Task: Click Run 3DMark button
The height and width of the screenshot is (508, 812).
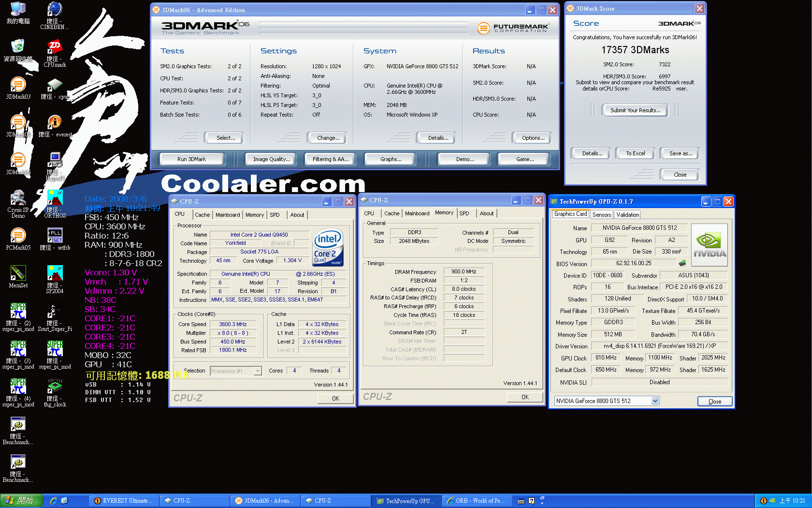Action: (191, 159)
